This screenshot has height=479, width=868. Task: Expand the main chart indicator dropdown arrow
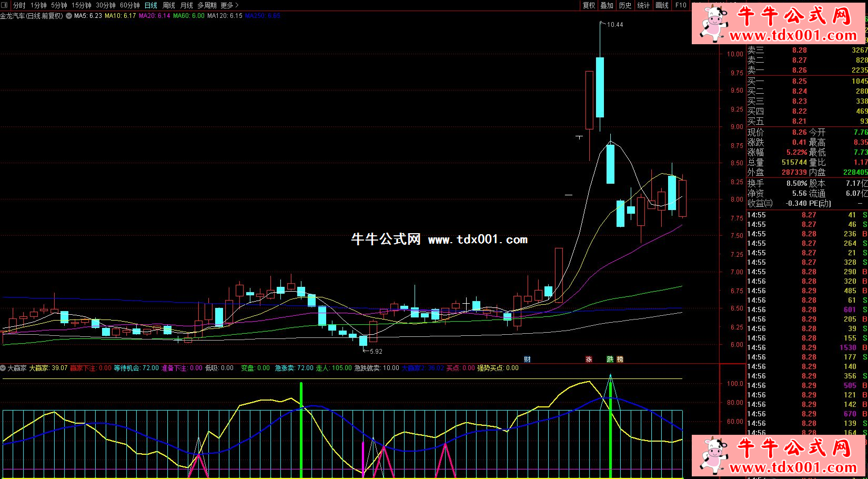[x=69, y=16]
